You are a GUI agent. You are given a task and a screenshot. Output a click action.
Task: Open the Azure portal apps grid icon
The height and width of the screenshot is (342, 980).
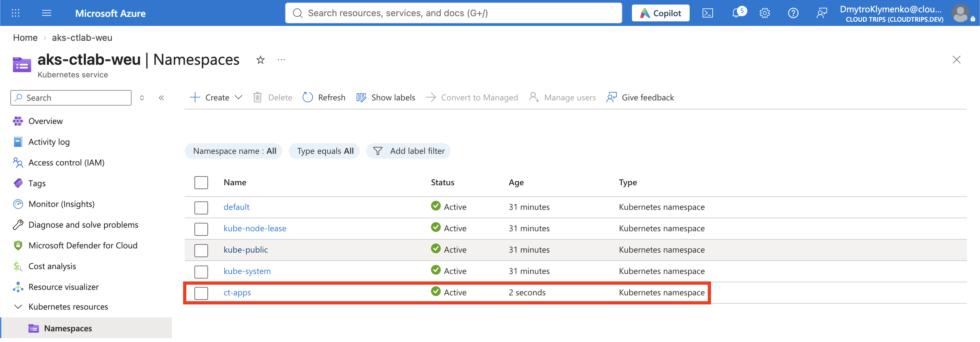16,13
